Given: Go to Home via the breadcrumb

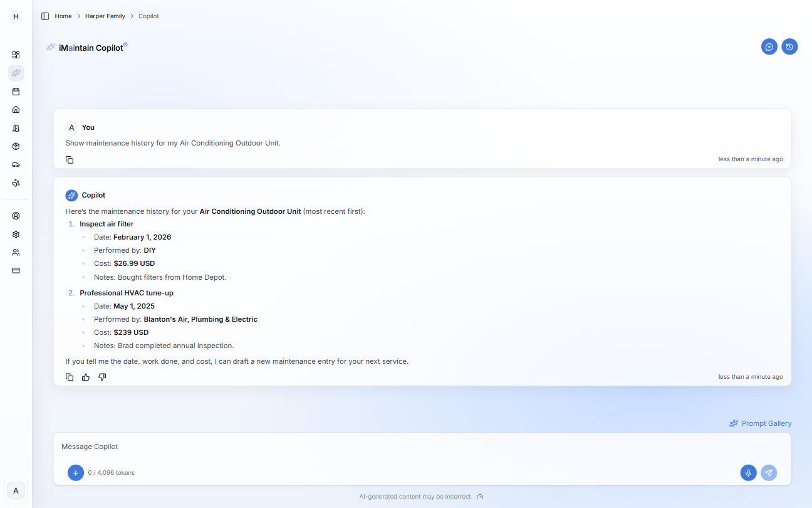Looking at the screenshot, I should click(63, 16).
